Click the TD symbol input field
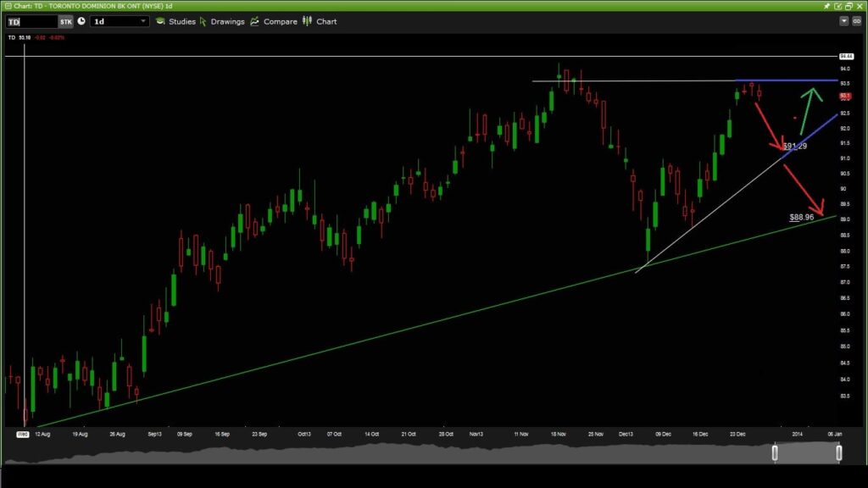The height and width of the screenshot is (488, 868). [30, 21]
